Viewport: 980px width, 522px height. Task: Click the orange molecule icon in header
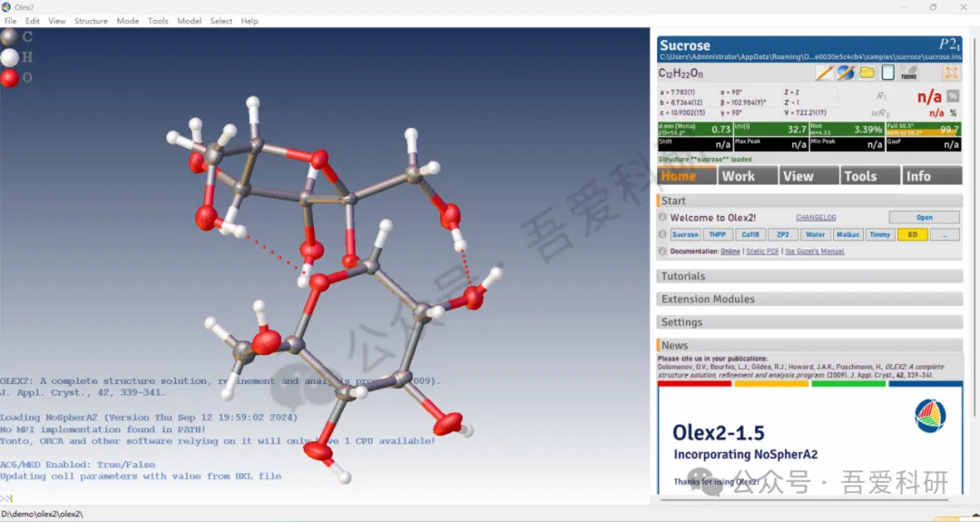click(x=951, y=74)
